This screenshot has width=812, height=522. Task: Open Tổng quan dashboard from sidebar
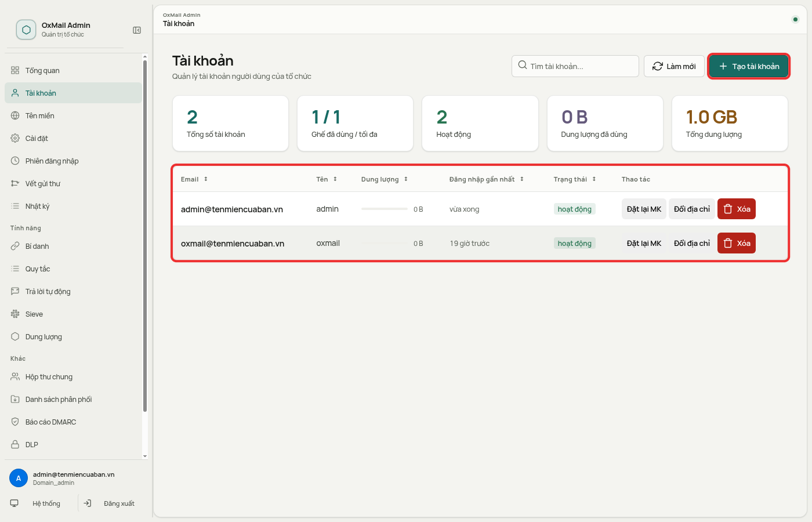[73, 70]
